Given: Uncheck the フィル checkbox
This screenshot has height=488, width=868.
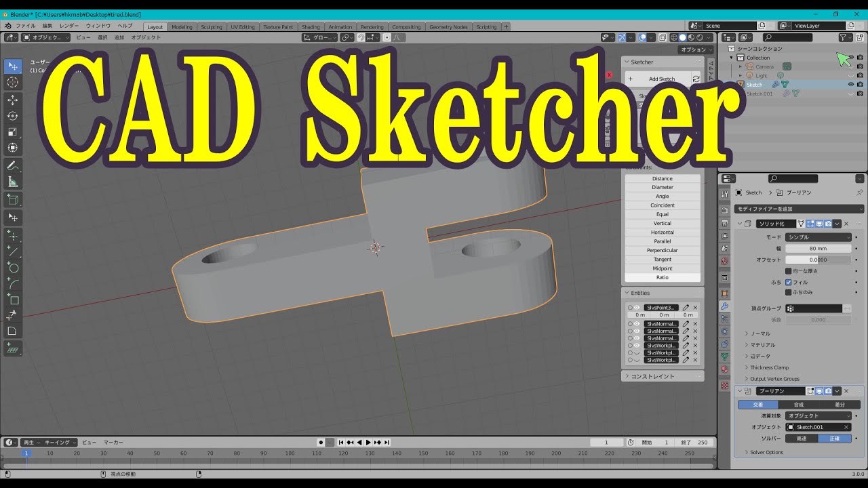Looking at the screenshot, I should 789,282.
